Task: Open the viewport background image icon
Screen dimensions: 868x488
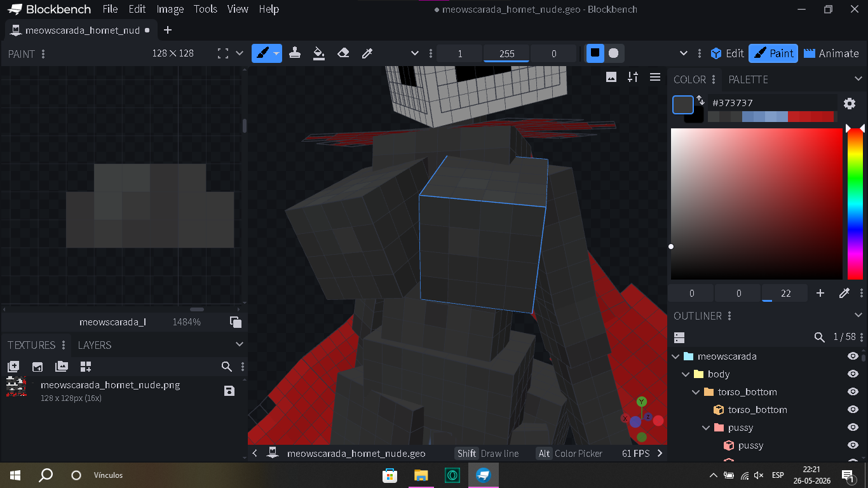Action: point(611,77)
